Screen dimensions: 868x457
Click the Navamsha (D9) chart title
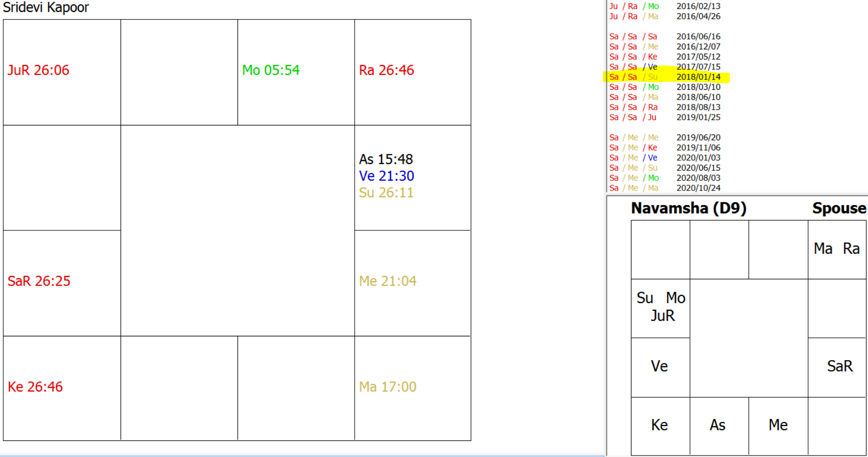pos(689,208)
